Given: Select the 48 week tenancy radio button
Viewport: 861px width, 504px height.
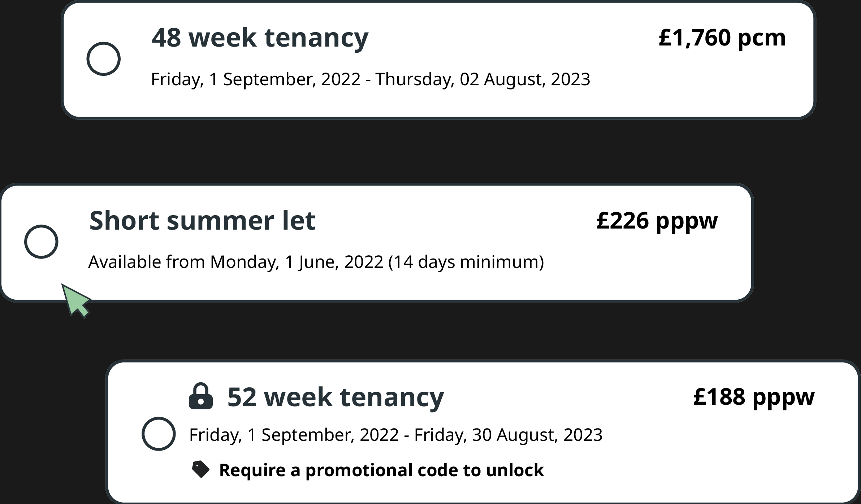Looking at the screenshot, I should (x=103, y=59).
